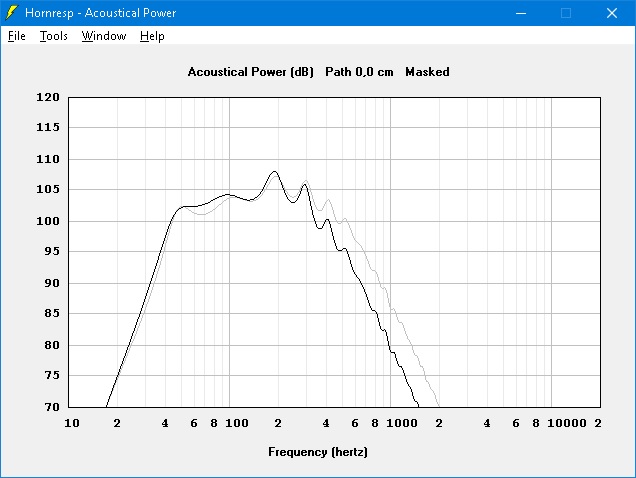The height and width of the screenshot is (478, 636).
Task: Click the 100 frequency axis label
Action: (x=237, y=423)
